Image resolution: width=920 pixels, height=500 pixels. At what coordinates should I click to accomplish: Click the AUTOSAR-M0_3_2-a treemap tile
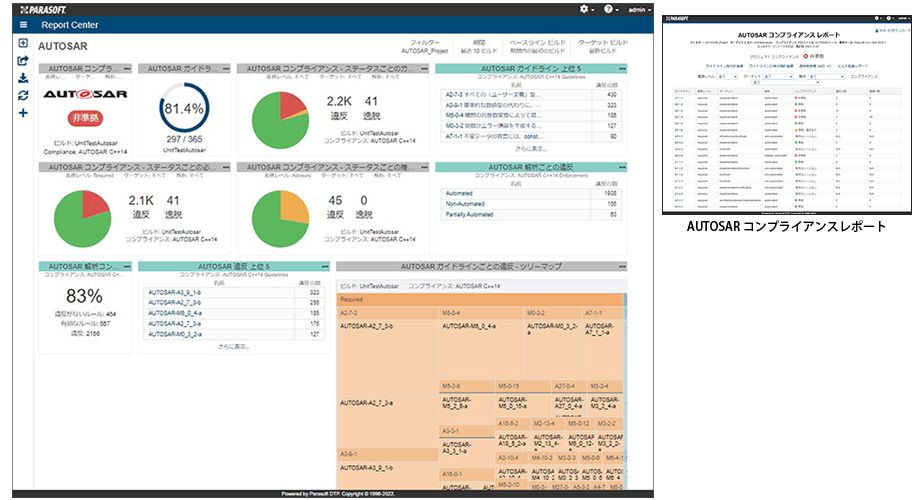552,350
